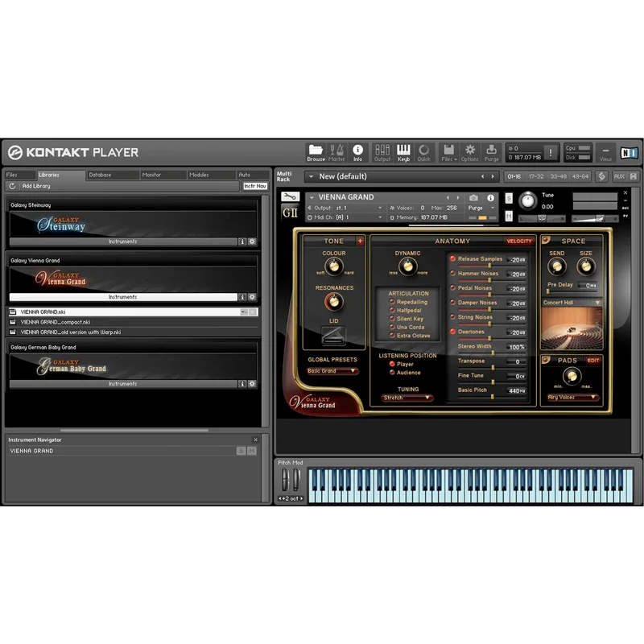
Task: Switch to the Monitor tab
Action: (163, 175)
